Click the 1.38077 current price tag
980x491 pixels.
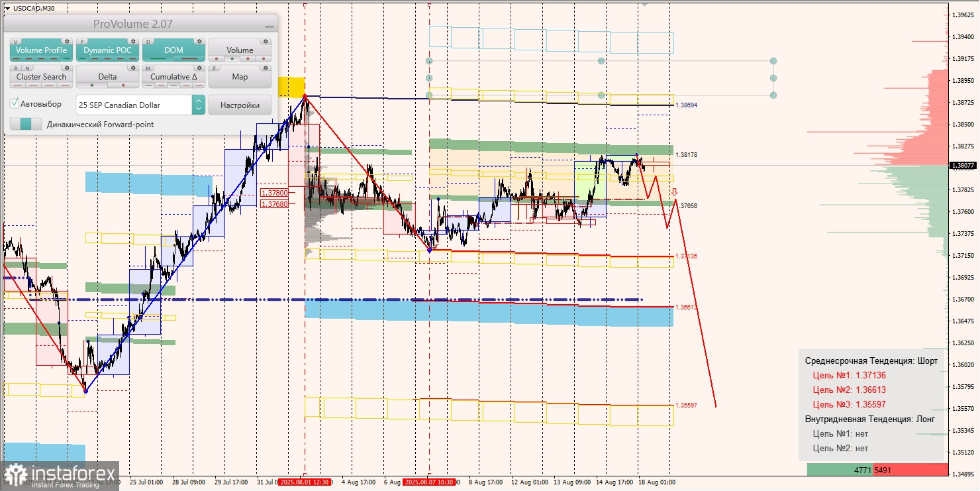click(x=962, y=166)
